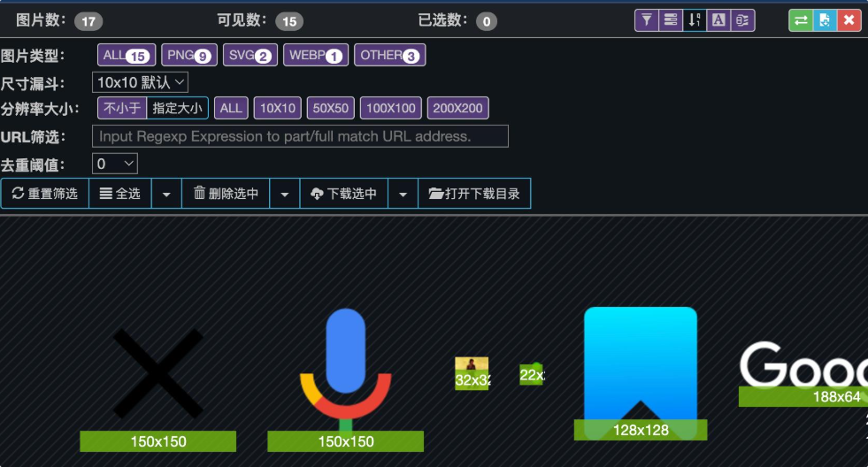Image resolution: width=868 pixels, height=467 pixels.
Task: Click the 全选 select all button
Action: (120, 193)
